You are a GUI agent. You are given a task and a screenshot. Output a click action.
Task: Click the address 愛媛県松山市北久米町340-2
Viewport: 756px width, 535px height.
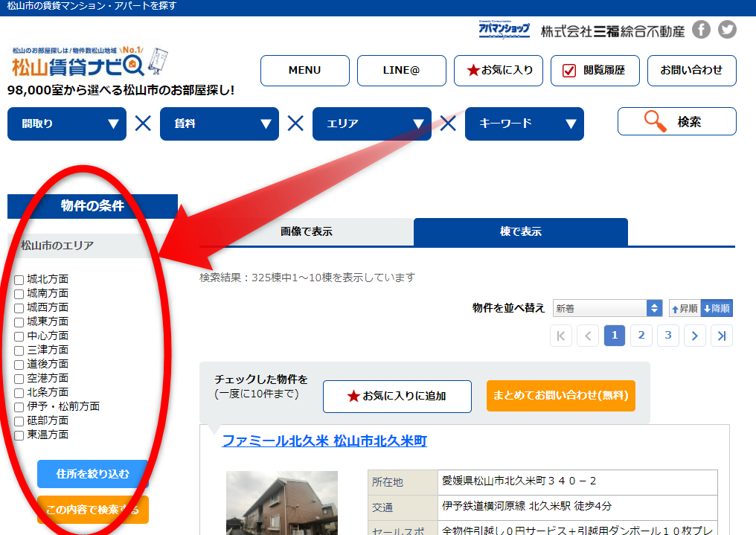pyautogui.click(x=519, y=481)
